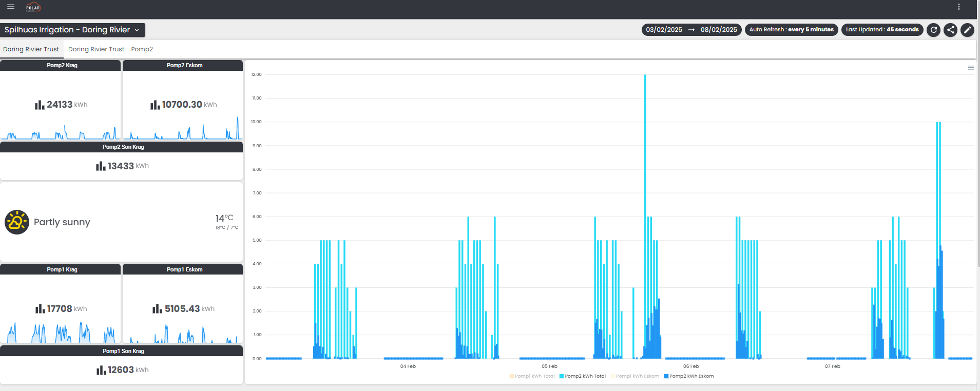Hide the Pomp2 kWh Eskom legend series
Viewport: 980px width, 391px height.
tap(689, 376)
